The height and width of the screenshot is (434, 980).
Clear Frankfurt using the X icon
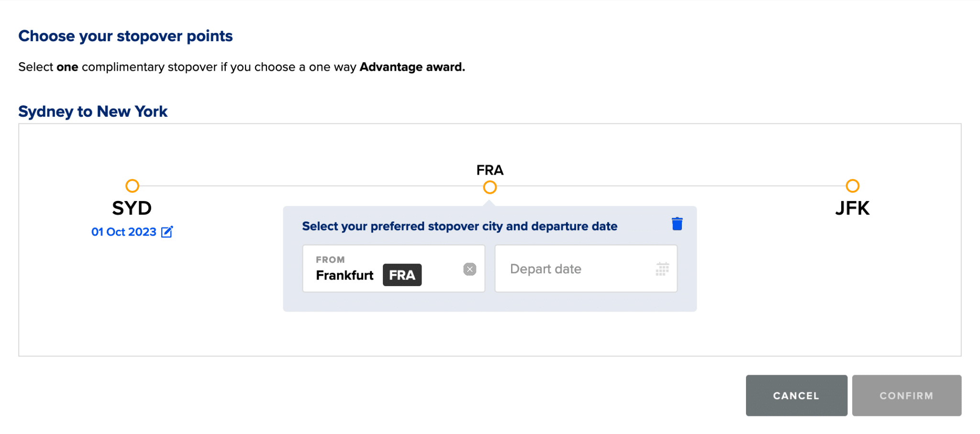469,269
